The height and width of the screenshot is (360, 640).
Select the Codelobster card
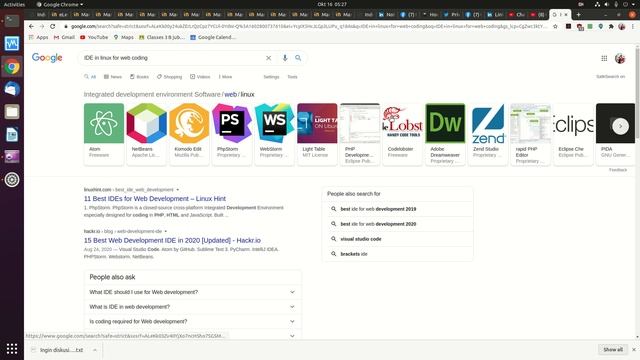click(x=402, y=134)
